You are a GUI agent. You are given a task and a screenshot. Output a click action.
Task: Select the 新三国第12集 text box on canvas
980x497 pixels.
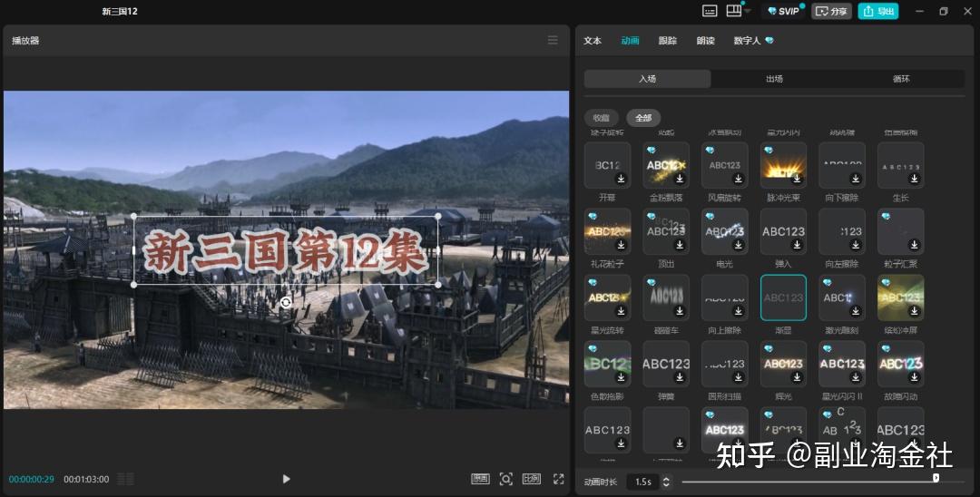(286, 250)
